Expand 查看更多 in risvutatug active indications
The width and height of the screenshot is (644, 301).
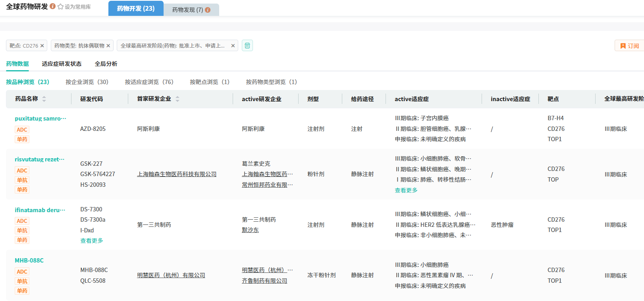[406, 190]
